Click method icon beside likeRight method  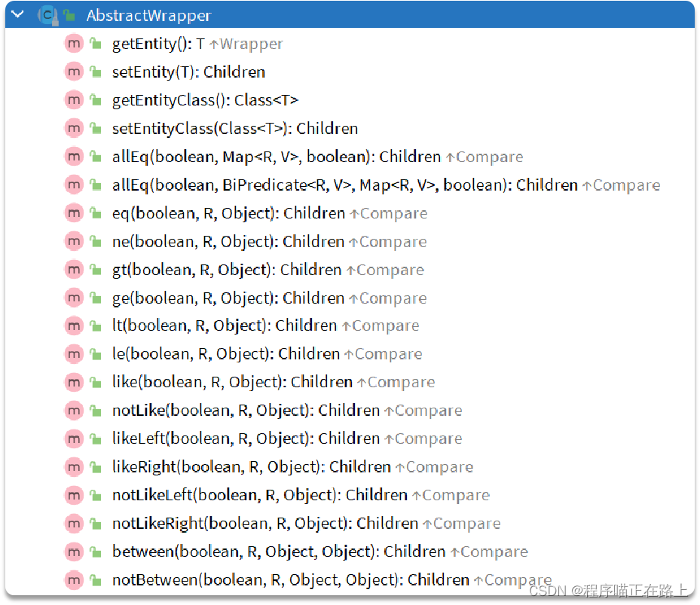coord(74,467)
